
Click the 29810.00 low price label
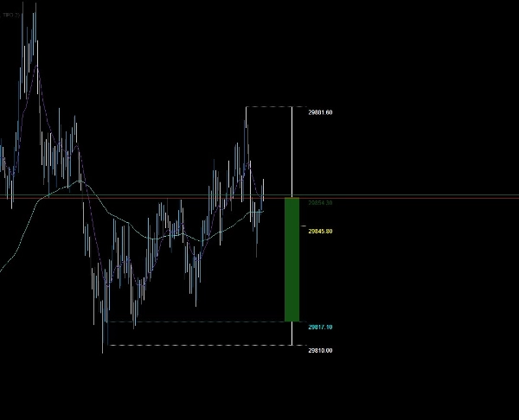pyautogui.click(x=320, y=350)
